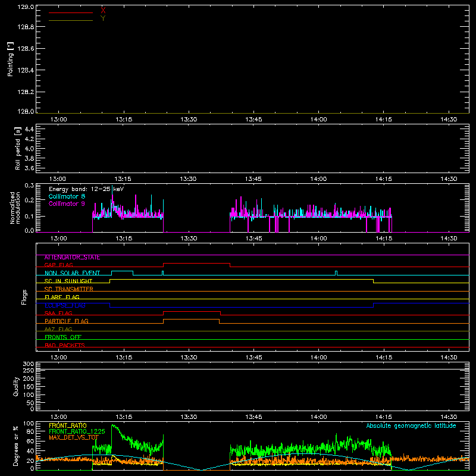Click the 13:30 tick under Flags panel
Screen dimensions: 476x476
(x=189, y=358)
